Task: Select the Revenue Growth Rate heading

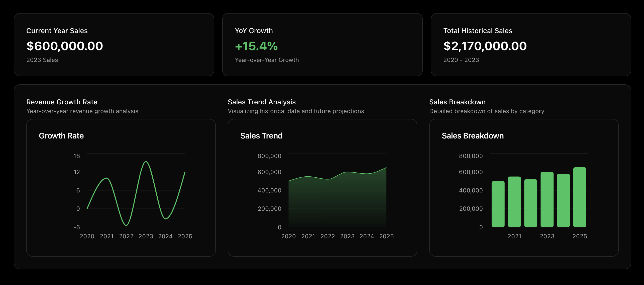Action: tap(62, 102)
